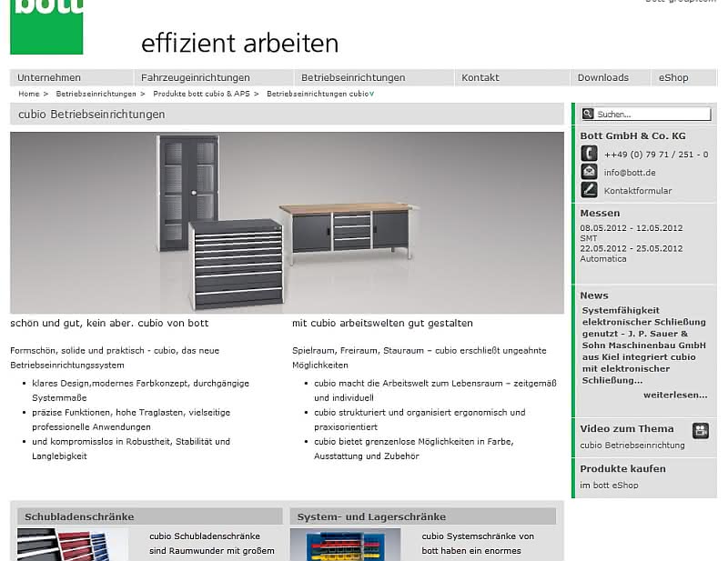Click the Produkte kaufen heading
Viewport: 728px width, 561px height.
[622, 468]
